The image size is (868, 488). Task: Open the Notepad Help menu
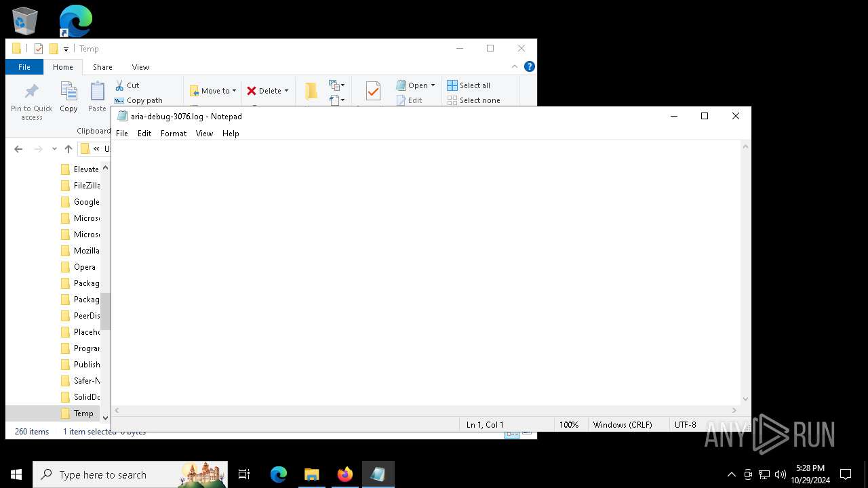pyautogui.click(x=231, y=134)
